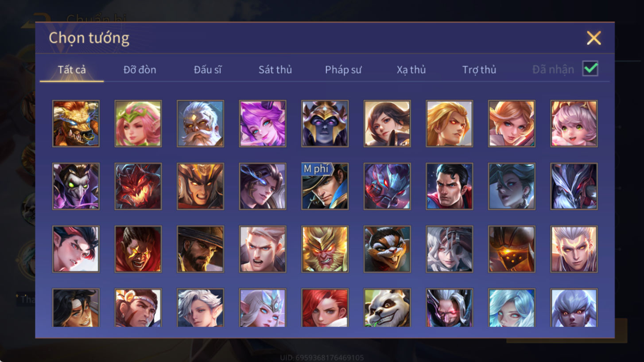Pick the raccoon hero portrait

click(x=387, y=249)
